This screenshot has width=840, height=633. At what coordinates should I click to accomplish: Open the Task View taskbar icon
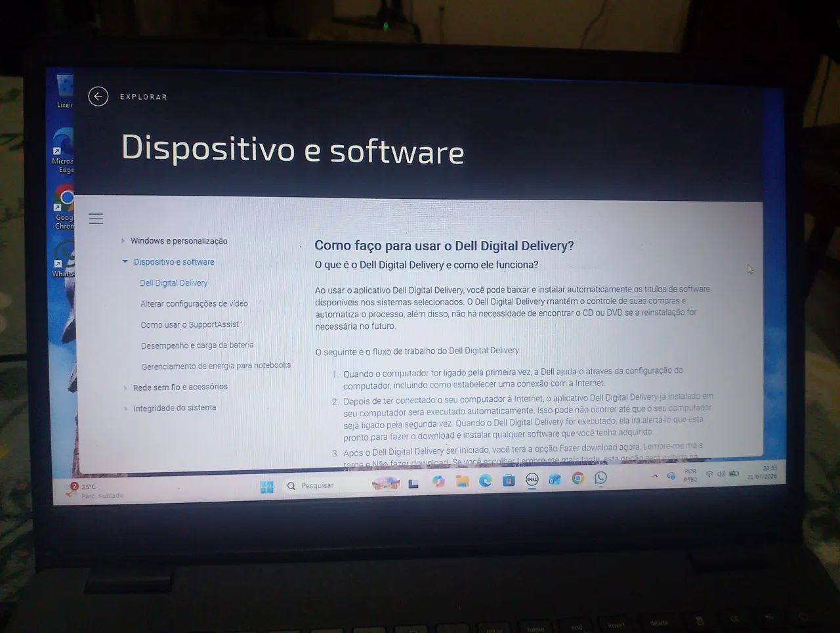tap(413, 484)
